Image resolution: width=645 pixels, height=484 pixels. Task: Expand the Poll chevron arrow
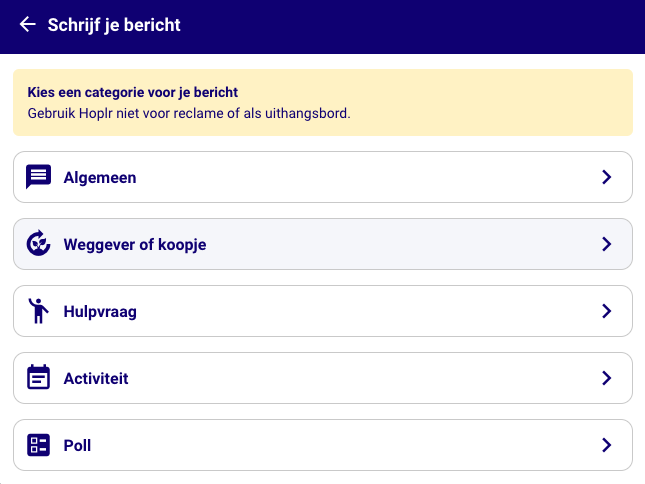click(606, 445)
